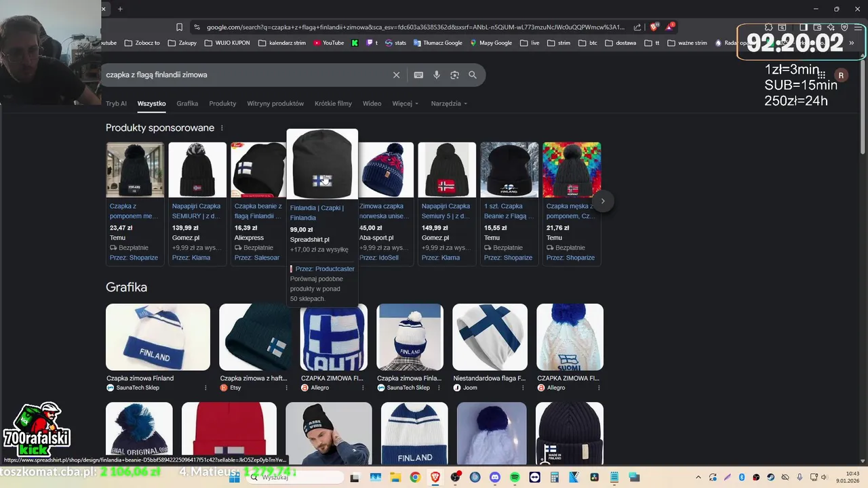Screen dimensions: 868x488
Task: Open Temu hat product image priced 23,47 zł
Action: click(x=135, y=169)
